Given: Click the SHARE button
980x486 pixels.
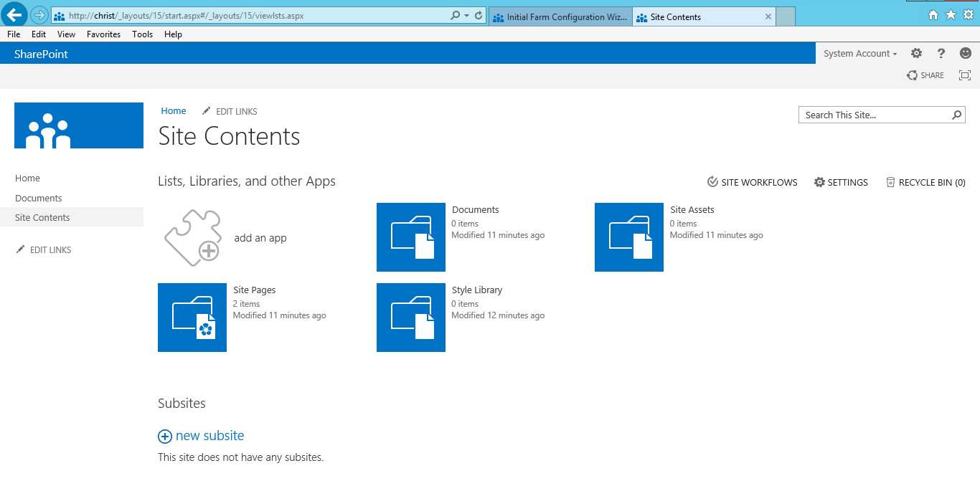Looking at the screenshot, I should point(925,75).
